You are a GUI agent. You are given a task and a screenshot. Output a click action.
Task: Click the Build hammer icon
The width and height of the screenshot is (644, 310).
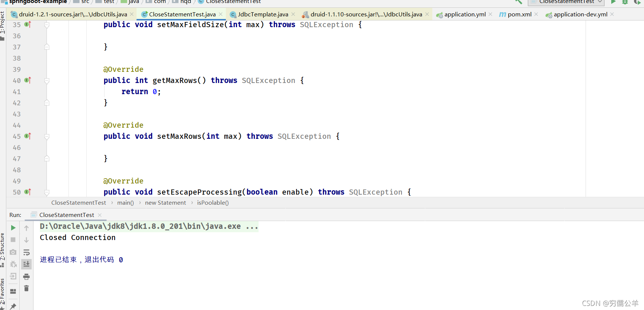519,2
